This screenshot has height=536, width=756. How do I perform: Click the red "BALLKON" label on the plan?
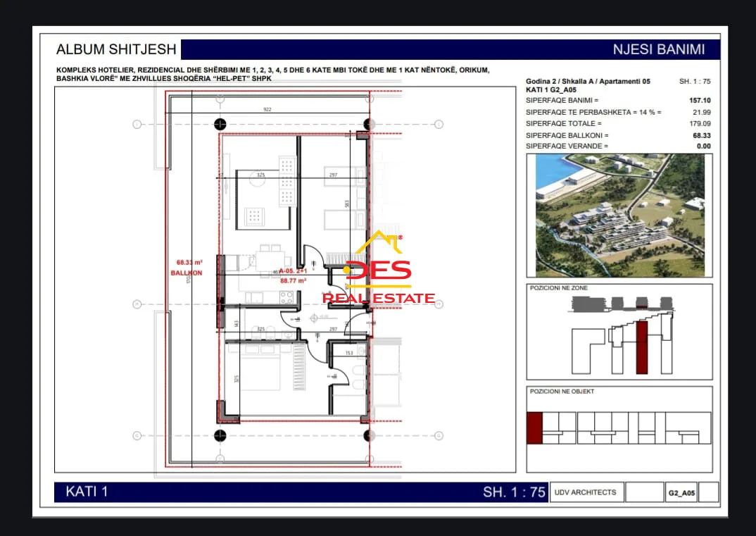[187, 273]
